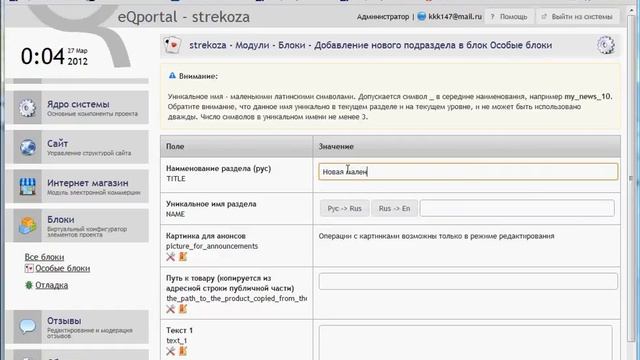Click the tools icon under picture_for_announcements
The image size is (640, 360).
tap(171, 257)
